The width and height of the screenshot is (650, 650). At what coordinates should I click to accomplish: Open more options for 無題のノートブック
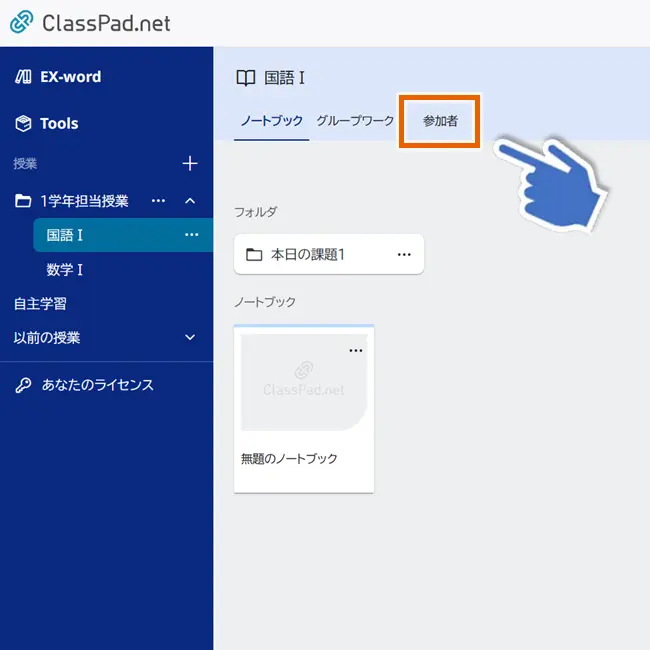tap(356, 351)
